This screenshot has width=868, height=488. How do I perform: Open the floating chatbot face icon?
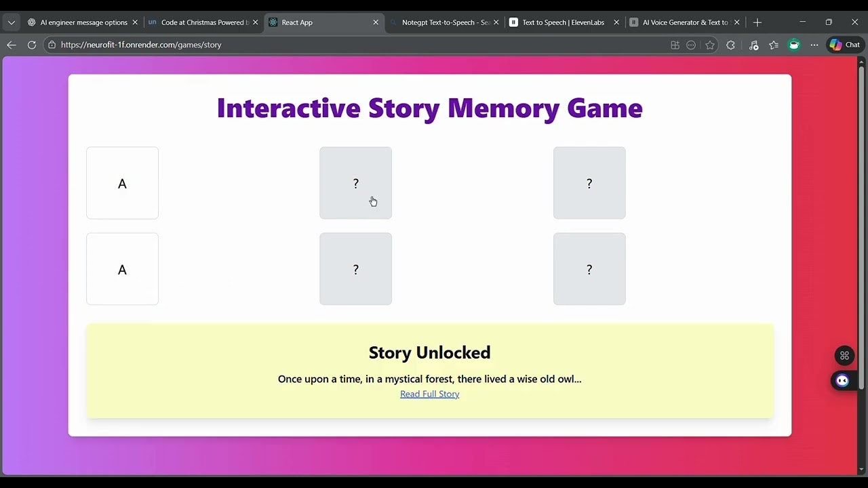843,380
